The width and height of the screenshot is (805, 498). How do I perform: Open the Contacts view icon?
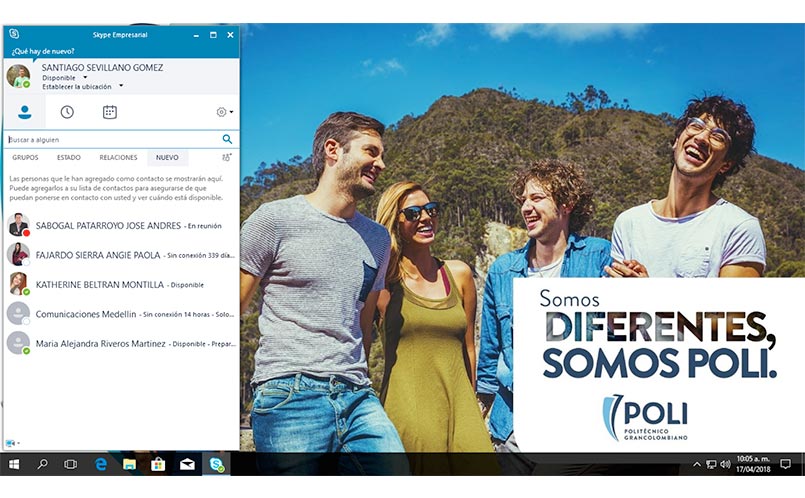24,112
